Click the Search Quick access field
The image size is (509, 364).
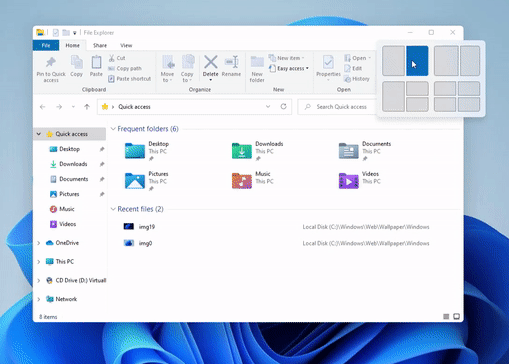point(337,107)
